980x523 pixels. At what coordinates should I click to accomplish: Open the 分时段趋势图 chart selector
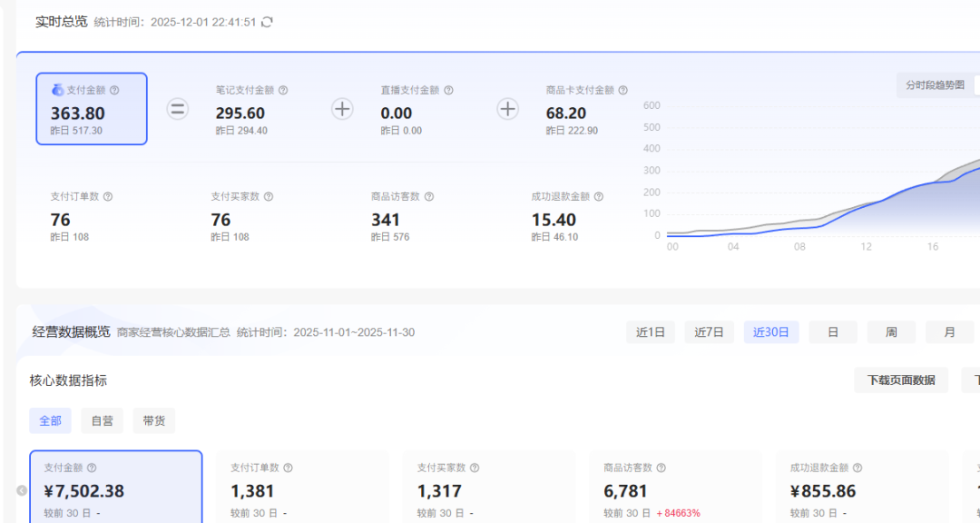(935, 85)
